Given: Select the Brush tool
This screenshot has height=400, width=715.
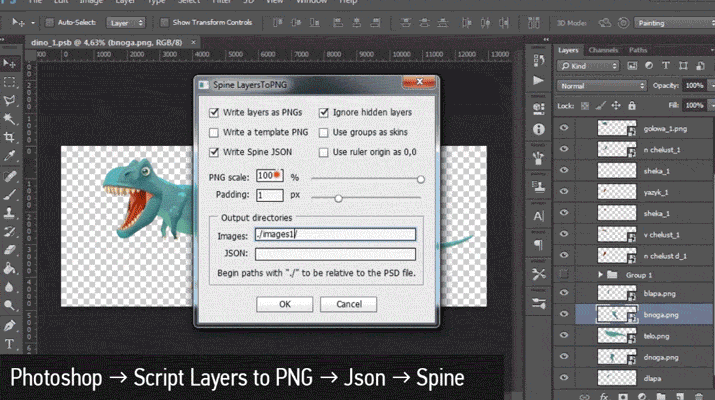Looking at the screenshot, I should (x=9, y=194).
